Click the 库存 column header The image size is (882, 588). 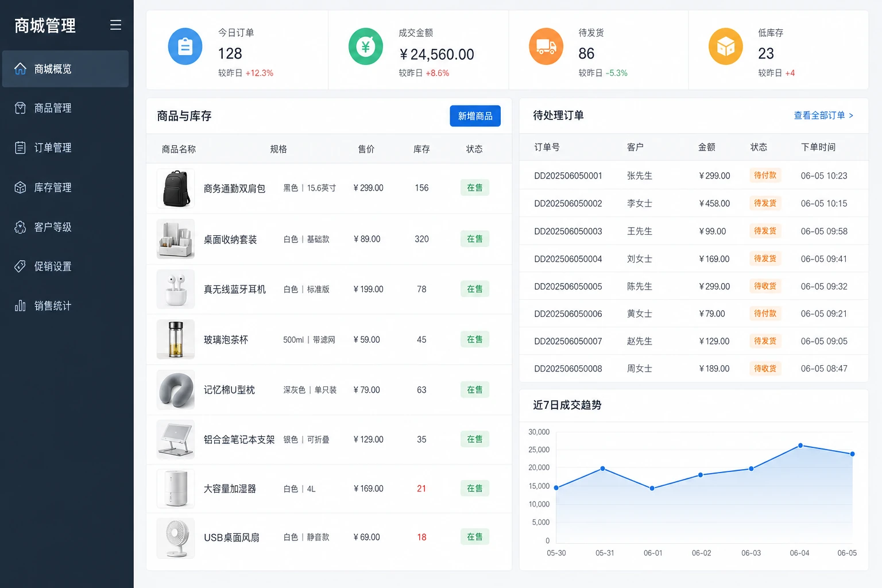point(421,149)
